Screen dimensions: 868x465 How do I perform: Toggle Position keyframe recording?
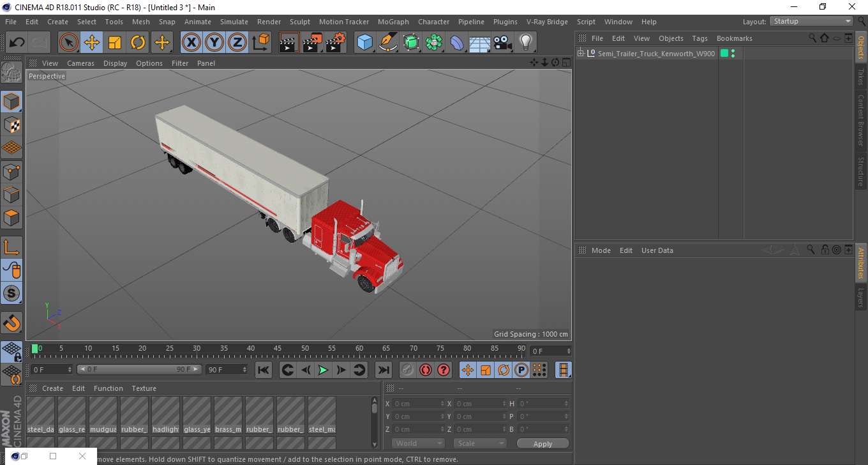pos(467,370)
